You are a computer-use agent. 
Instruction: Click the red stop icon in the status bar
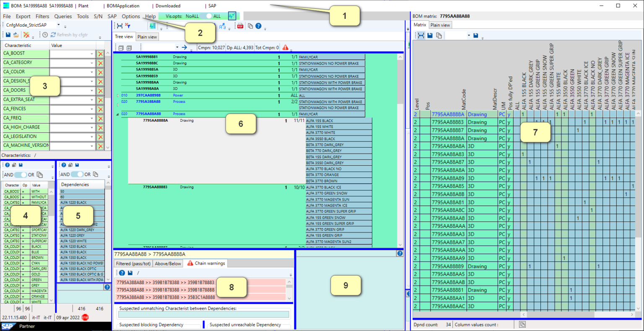85,317
